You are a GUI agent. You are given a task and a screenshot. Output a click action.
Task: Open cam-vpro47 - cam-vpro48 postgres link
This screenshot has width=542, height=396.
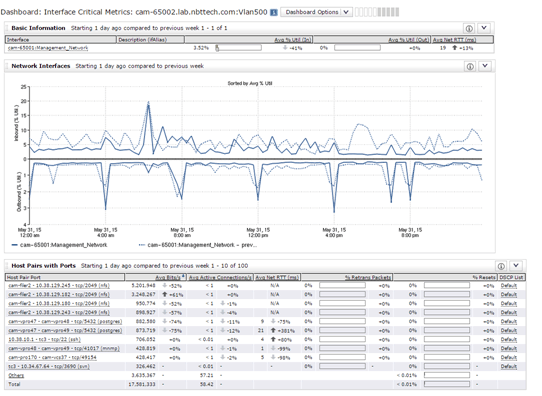point(65,322)
